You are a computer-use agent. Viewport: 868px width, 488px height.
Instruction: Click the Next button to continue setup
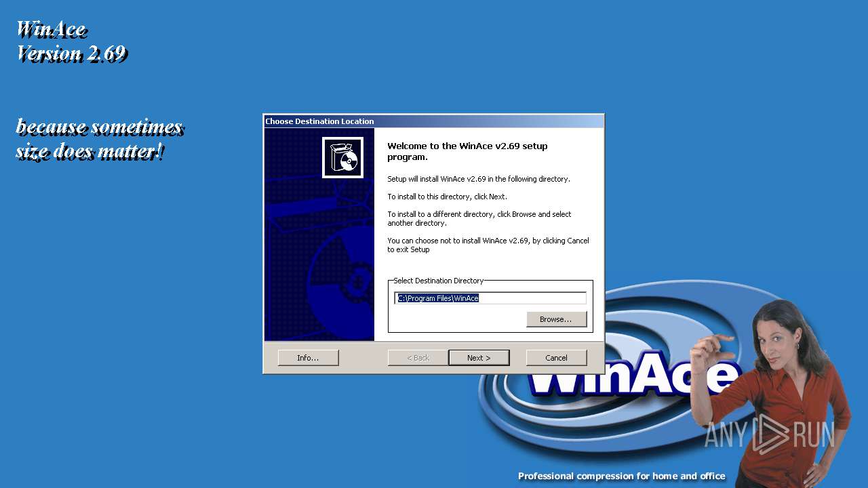[x=478, y=358]
